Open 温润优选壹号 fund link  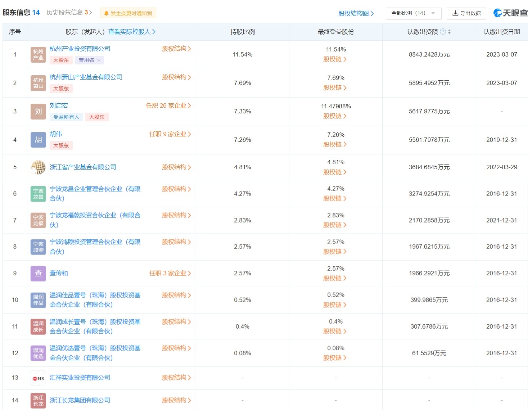[95, 353]
